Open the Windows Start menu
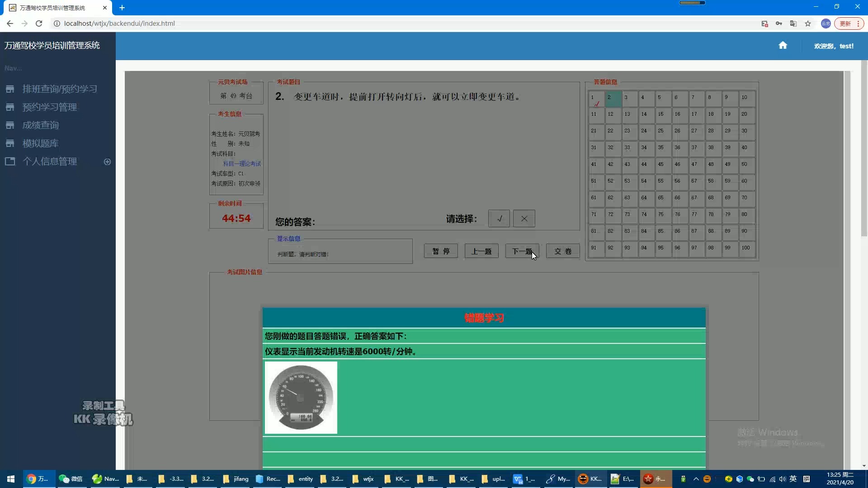 pos(11,479)
